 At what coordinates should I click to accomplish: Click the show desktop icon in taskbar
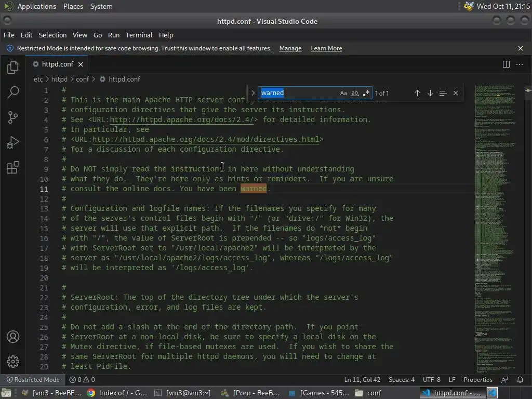(x=6, y=393)
